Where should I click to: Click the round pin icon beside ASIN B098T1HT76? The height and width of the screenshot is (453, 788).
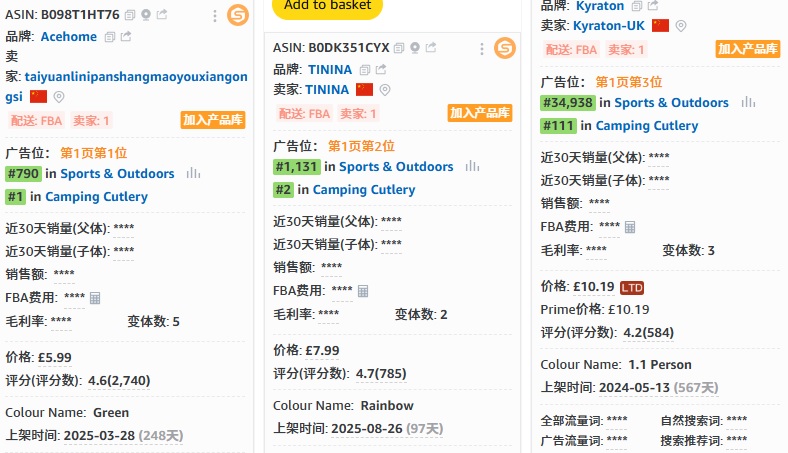(146, 16)
